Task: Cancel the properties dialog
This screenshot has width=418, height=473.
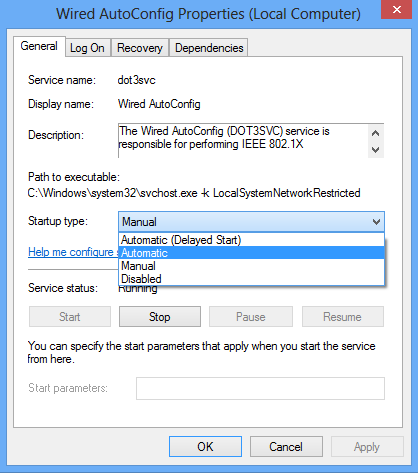Action: pos(286,447)
